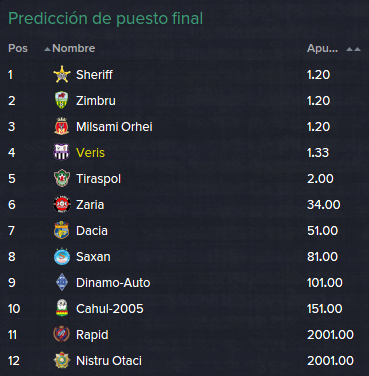Click the Rapid team crest
Viewport: 369px width, 376px height.
coord(62,334)
